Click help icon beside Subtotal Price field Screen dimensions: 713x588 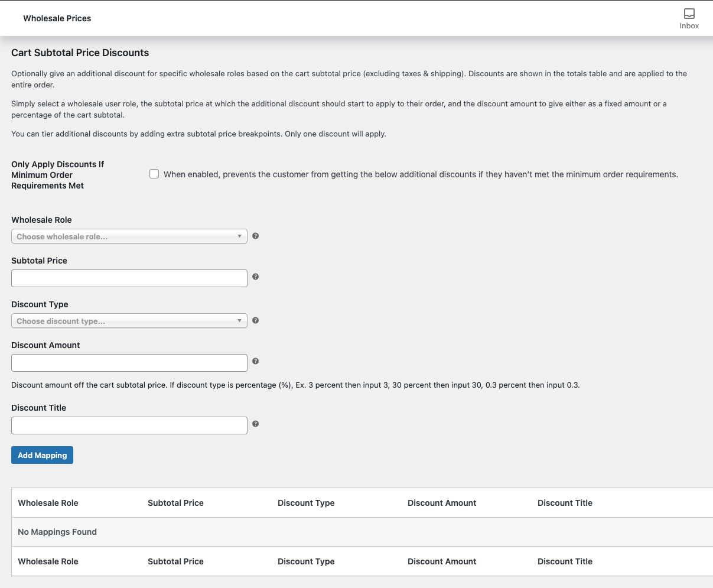click(256, 277)
